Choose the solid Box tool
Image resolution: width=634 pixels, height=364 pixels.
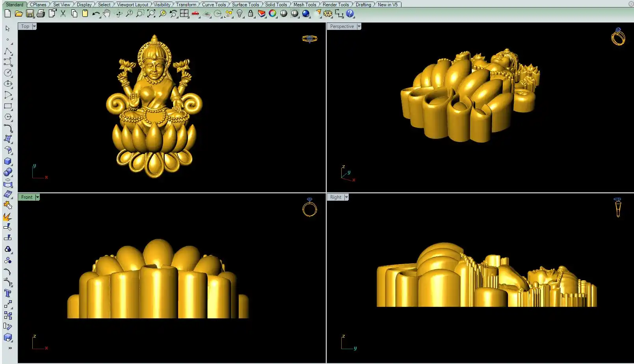pos(8,161)
